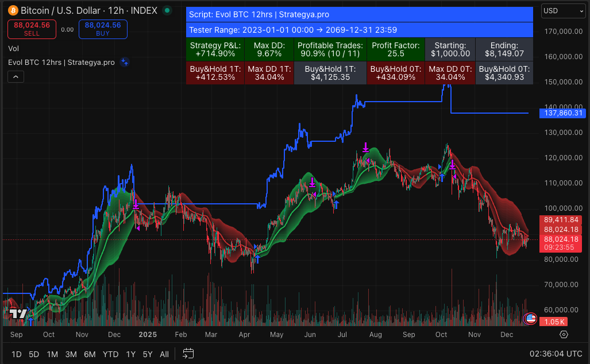The width and height of the screenshot is (590, 364).
Task: Select the All time range
Action: point(164,354)
